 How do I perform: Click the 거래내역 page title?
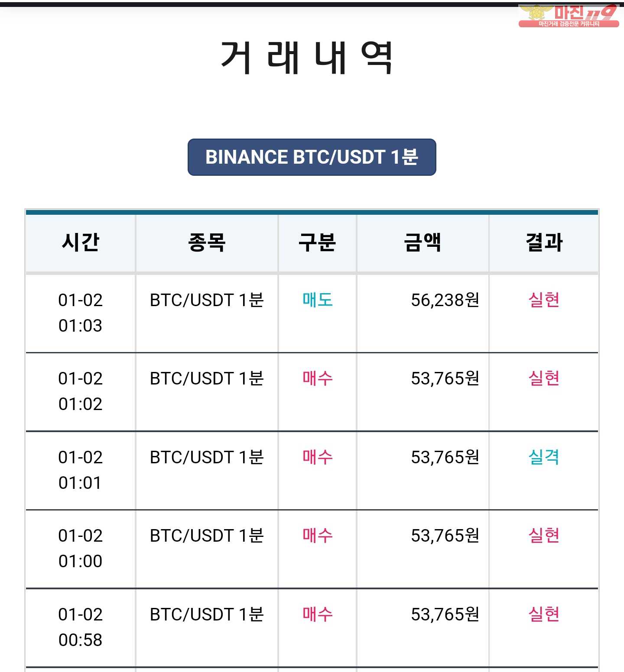[x=307, y=58]
